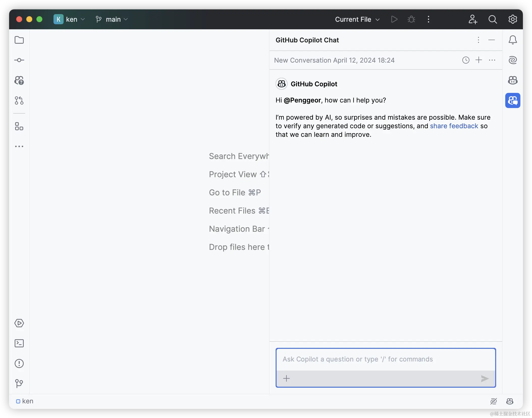Screen dimensions: 532x418
Task: Open the Pull Requests tool window
Action: coord(19,100)
